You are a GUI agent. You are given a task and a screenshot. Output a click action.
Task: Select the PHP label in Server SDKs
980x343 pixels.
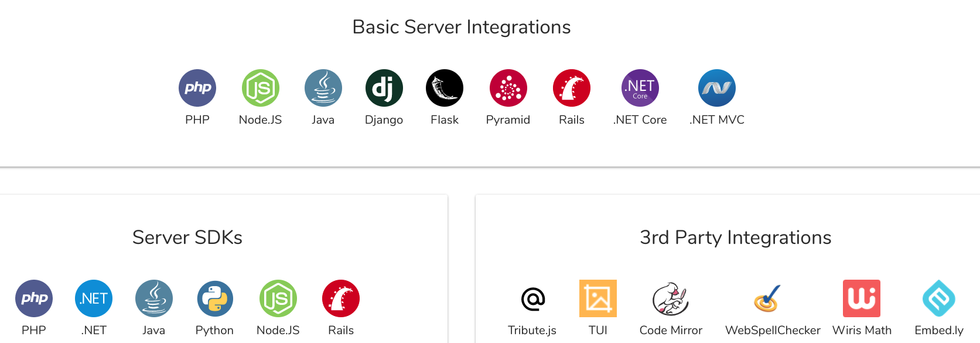pos(34,330)
